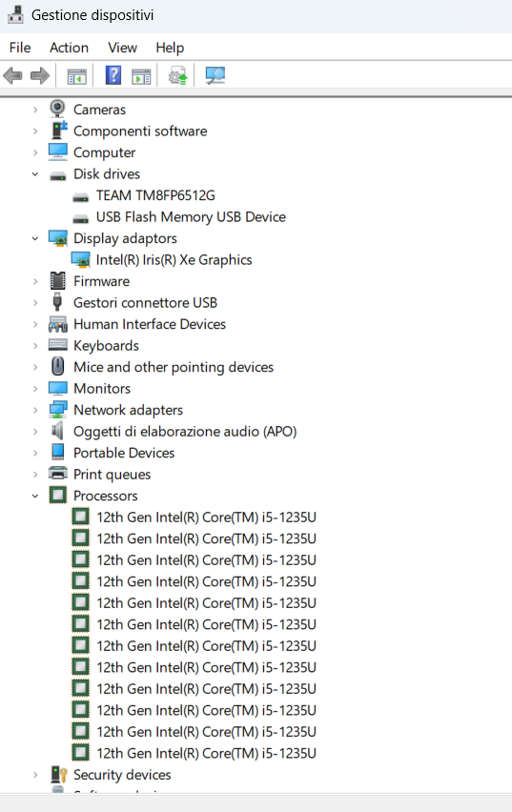The image size is (512, 812).
Task: Click the Portable Devices icon
Action: 57,452
